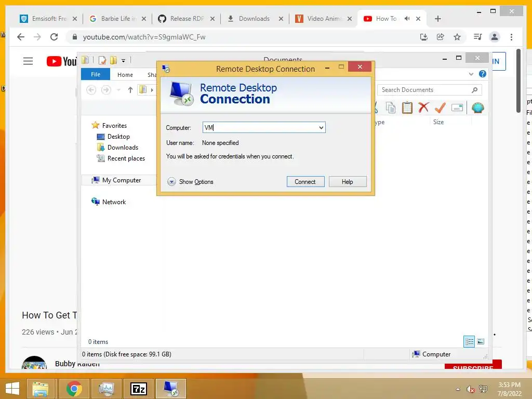Open Explorer help question mark

483,74
